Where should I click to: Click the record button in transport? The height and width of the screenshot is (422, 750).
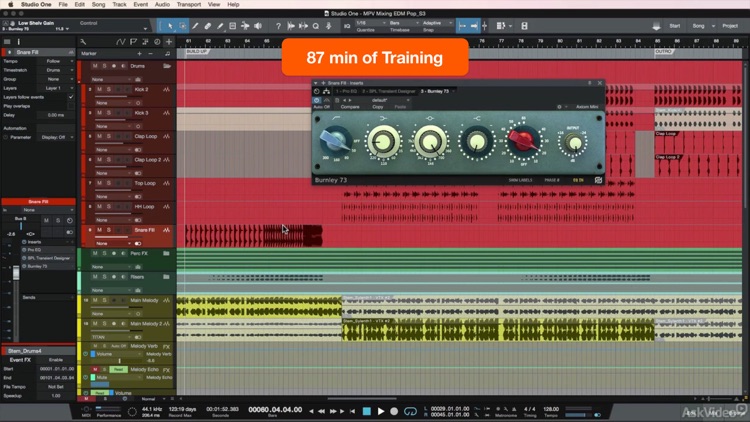point(394,411)
